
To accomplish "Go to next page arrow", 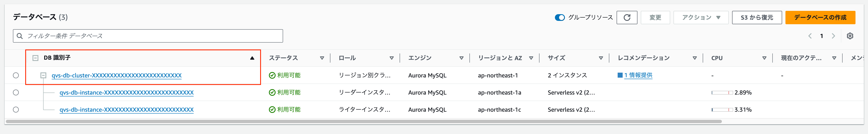I will [833, 36].
